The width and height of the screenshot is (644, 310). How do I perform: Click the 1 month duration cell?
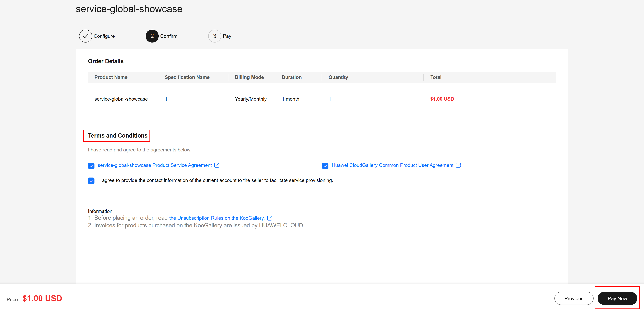tap(291, 99)
